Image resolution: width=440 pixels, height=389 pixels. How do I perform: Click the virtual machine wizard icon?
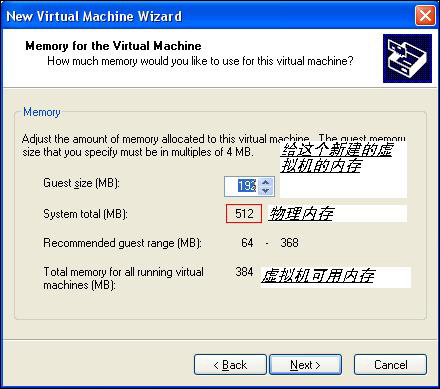coord(407,58)
